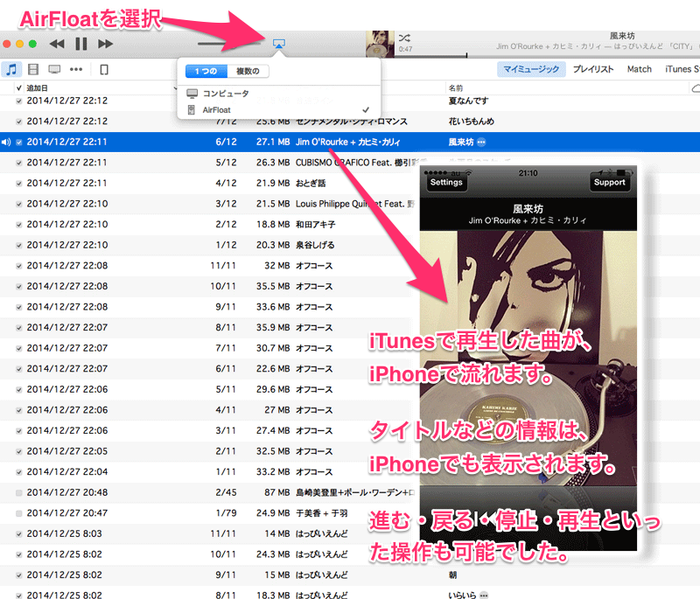Screen dimensions: 700x599
Task: Select the Louis Philippe 3/12 track
Action: tap(354, 204)
